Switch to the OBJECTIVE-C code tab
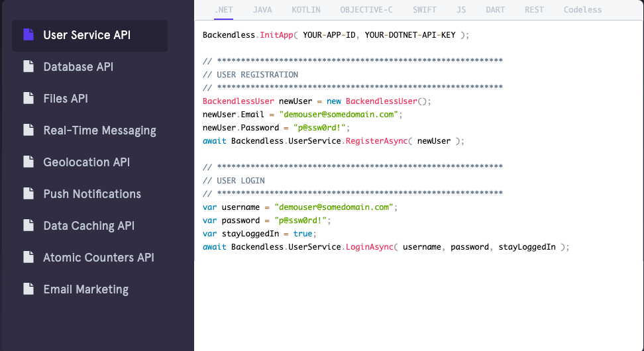 point(366,10)
